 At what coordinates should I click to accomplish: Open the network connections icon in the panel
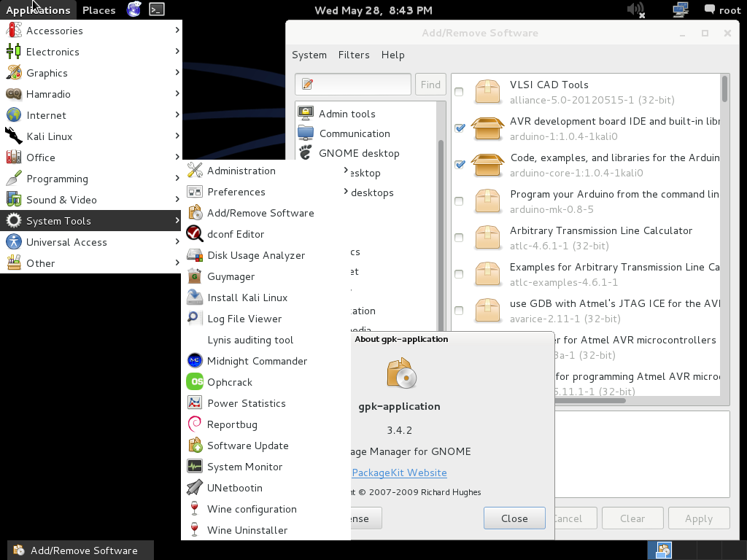click(x=680, y=9)
